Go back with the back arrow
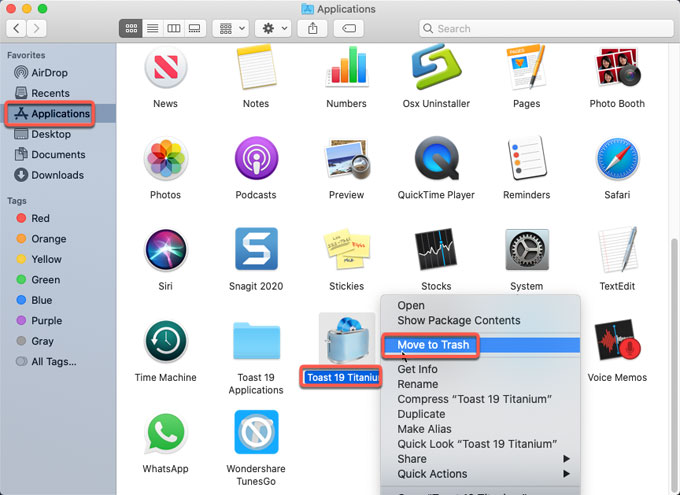 (16, 29)
